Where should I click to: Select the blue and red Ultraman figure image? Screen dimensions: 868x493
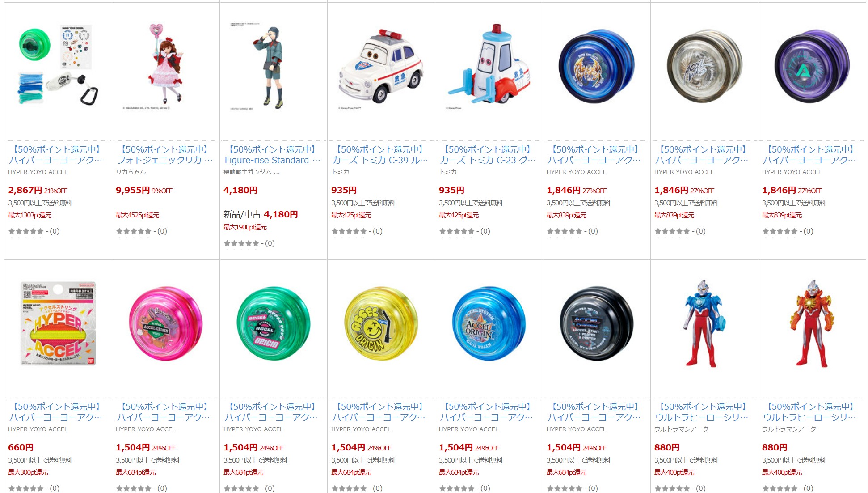tap(704, 323)
